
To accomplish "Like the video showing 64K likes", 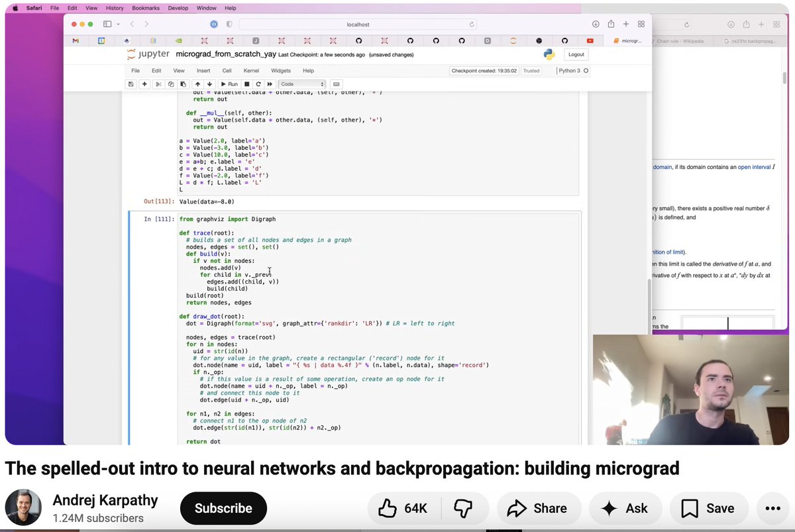I will pyautogui.click(x=403, y=508).
